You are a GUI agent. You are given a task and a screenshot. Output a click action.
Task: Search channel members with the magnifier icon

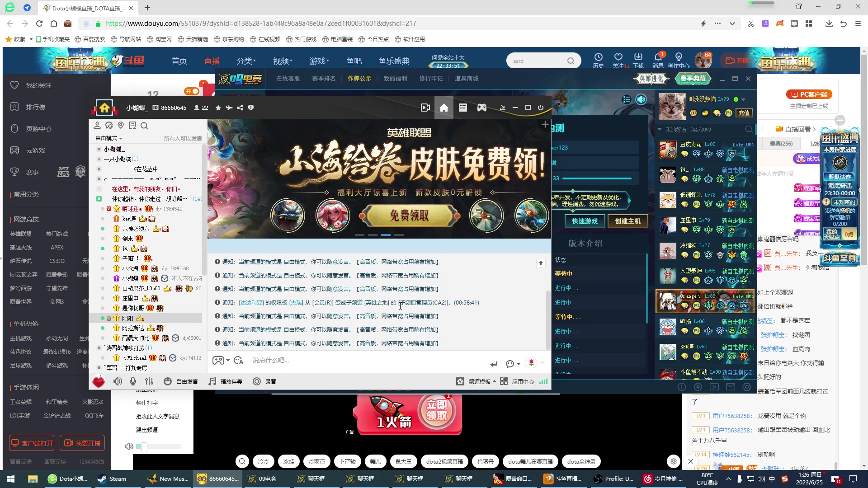(x=144, y=126)
